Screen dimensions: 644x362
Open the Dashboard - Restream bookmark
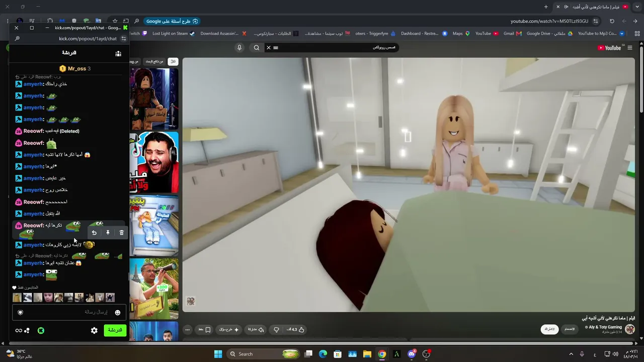pos(424,34)
